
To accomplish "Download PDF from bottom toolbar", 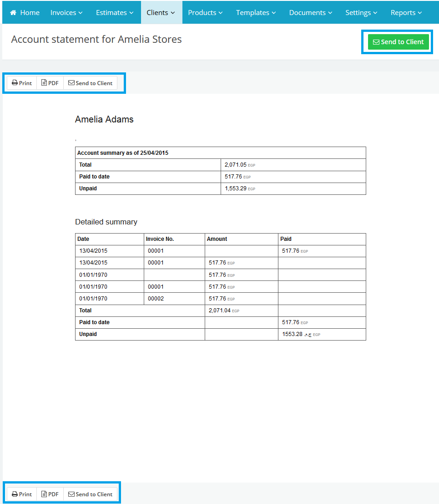I will click(50, 494).
